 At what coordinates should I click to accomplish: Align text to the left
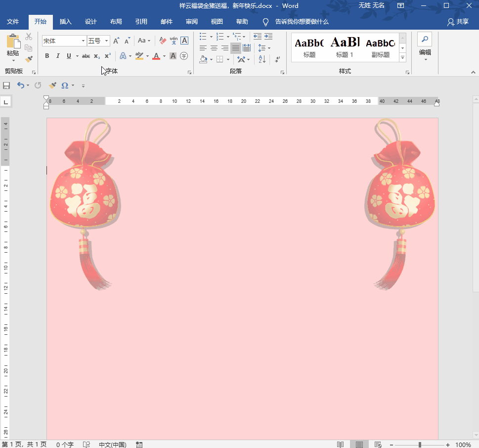coord(203,48)
